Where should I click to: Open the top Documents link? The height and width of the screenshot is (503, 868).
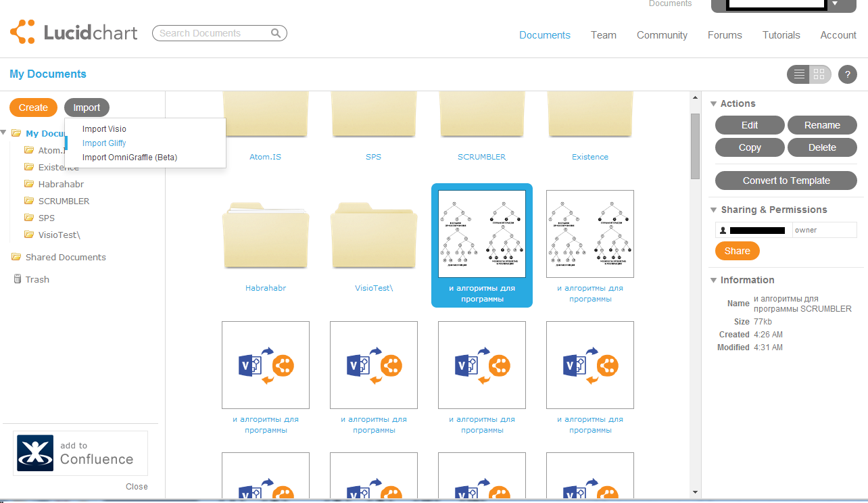click(x=670, y=3)
